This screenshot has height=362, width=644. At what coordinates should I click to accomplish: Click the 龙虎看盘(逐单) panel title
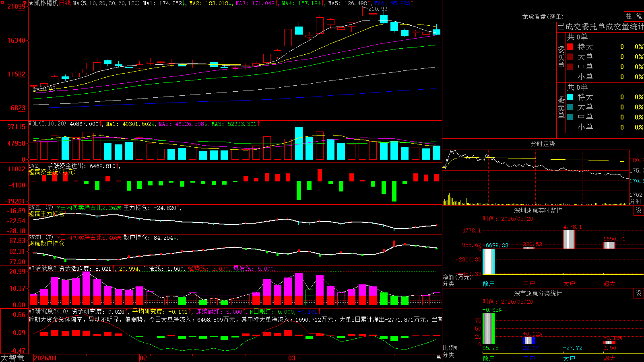tap(543, 16)
